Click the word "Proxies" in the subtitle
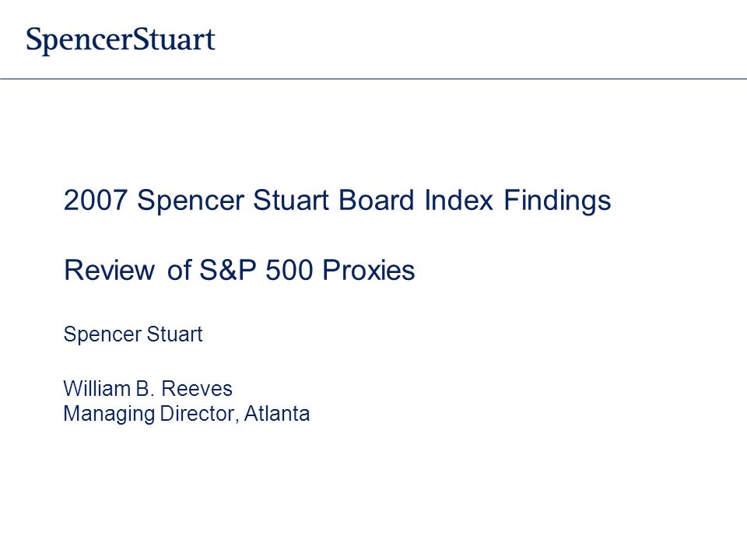 (x=368, y=271)
